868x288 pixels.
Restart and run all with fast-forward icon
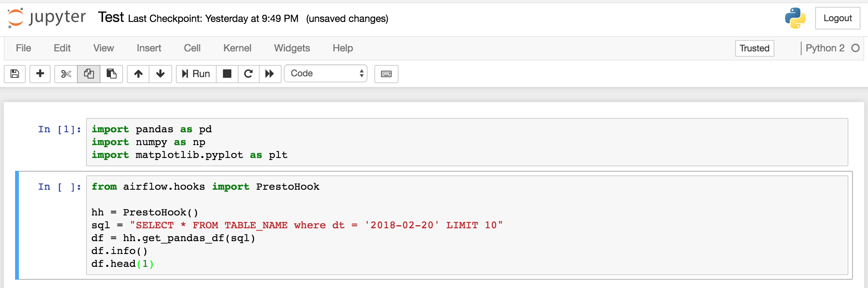pos(269,74)
